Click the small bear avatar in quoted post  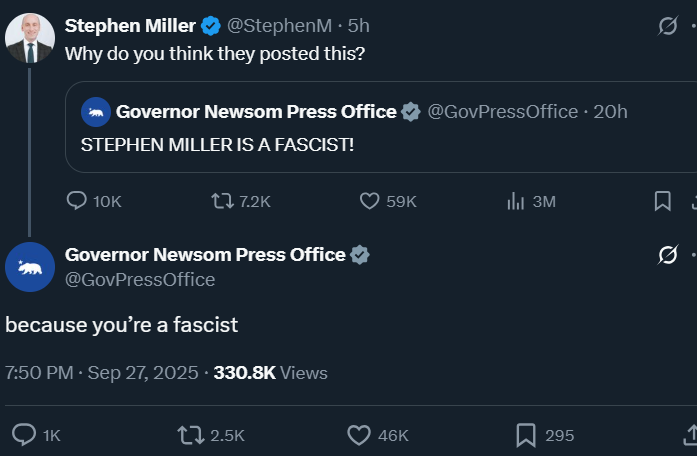tap(96, 112)
